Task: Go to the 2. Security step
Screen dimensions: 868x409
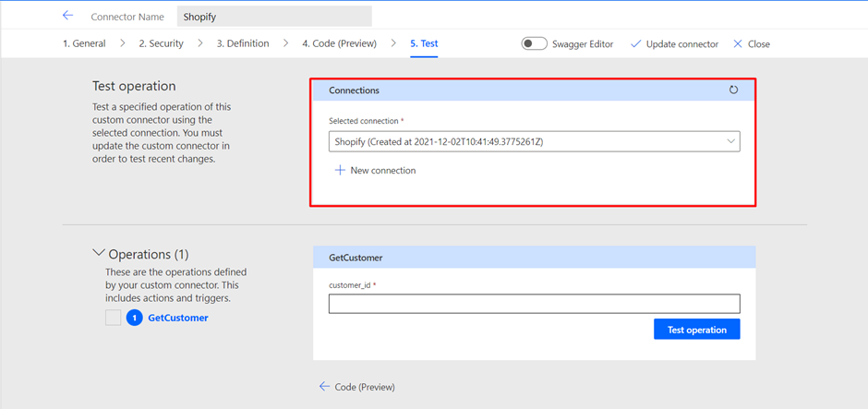Action: pyautogui.click(x=161, y=43)
